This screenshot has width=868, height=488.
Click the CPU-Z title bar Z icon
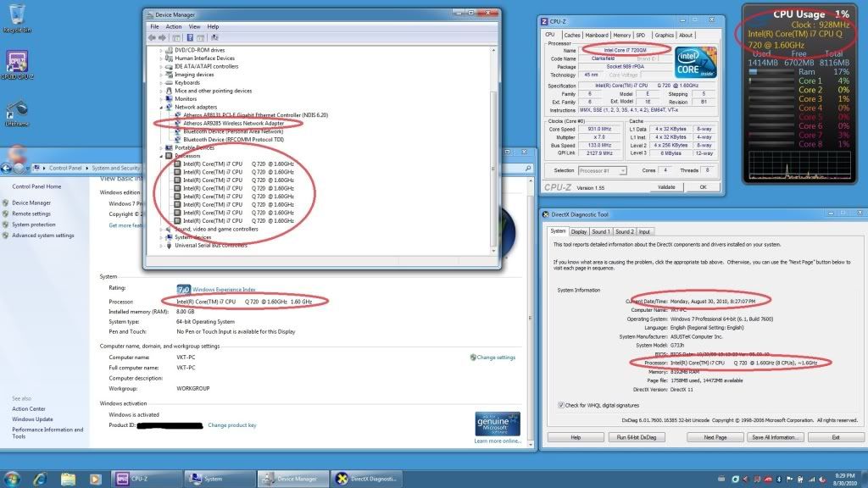click(x=544, y=21)
